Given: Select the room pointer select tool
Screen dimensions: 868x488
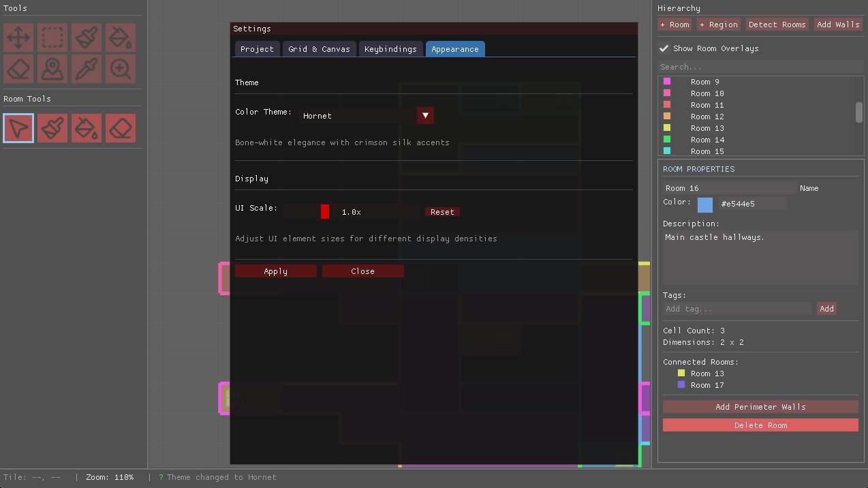Looking at the screenshot, I should click(x=18, y=128).
